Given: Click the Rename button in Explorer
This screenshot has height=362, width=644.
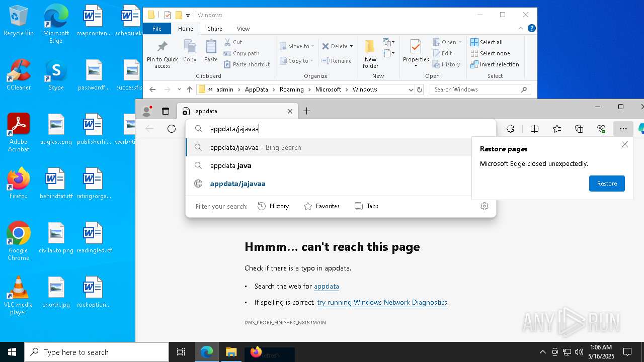Looking at the screenshot, I should (337, 61).
